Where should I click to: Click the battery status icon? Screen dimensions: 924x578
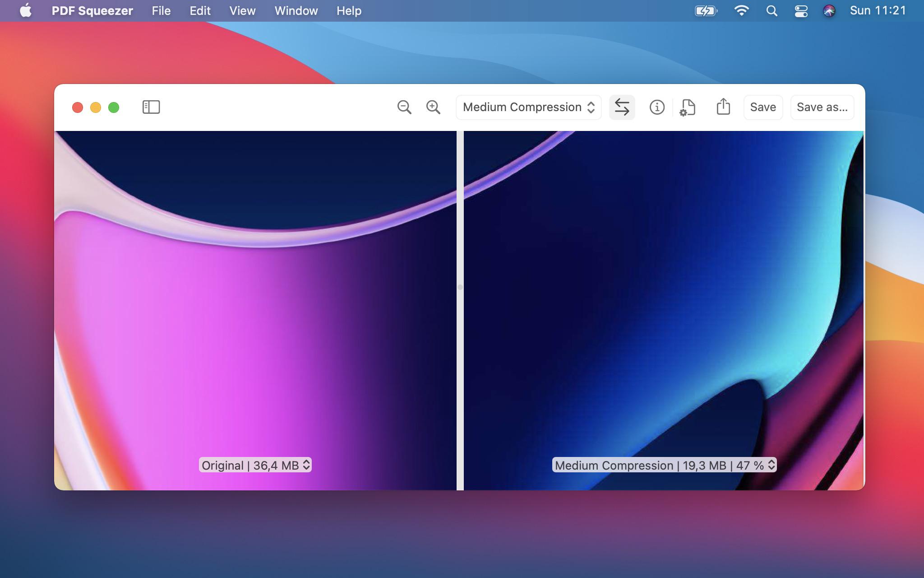pos(706,11)
